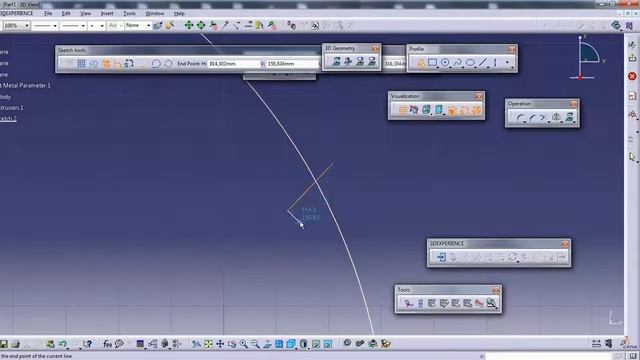Open the Window menu
This screenshot has width=640, height=360.
155,13
